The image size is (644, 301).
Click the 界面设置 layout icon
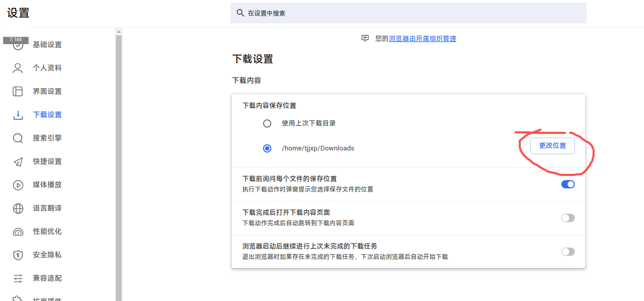18,91
